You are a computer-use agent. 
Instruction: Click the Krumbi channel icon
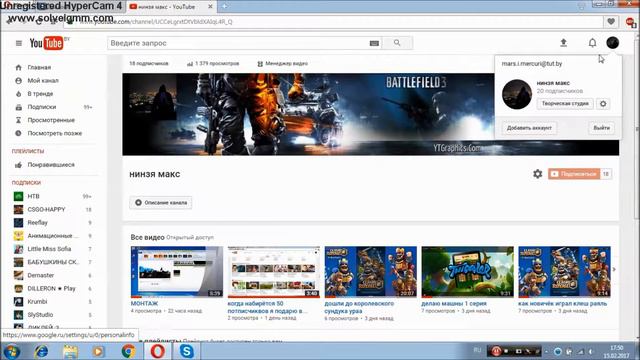tap(18, 302)
